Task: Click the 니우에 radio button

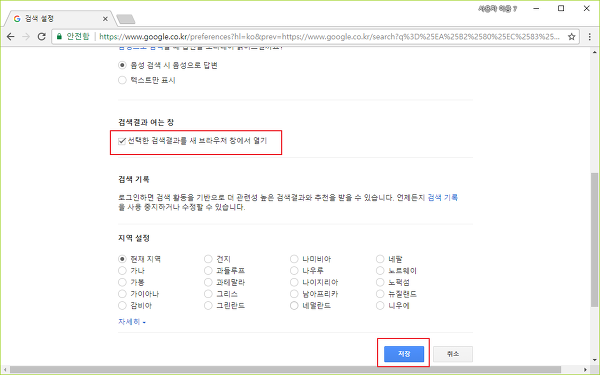Action: coord(380,306)
